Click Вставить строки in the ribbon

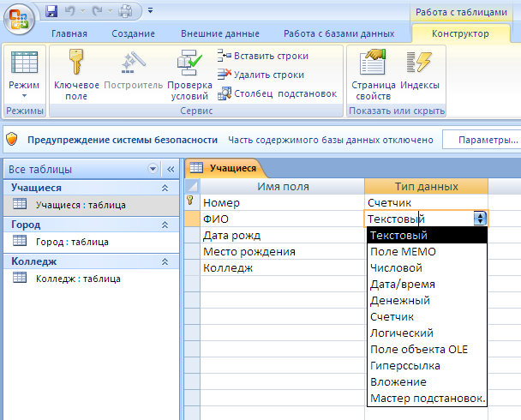[x=264, y=56]
